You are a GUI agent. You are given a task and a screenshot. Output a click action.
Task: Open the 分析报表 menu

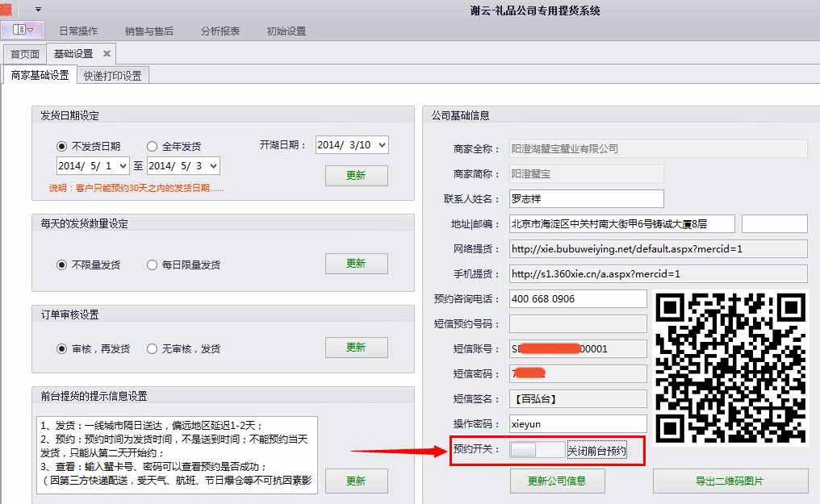[x=220, y=31]
